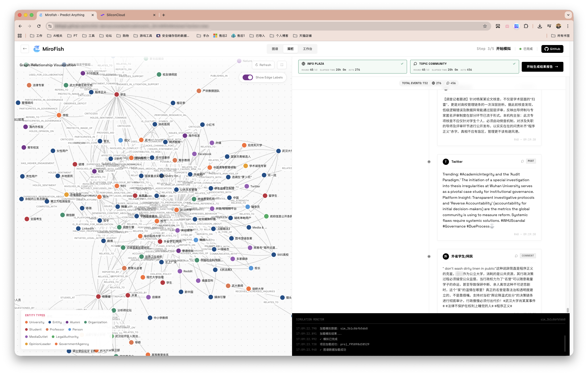This screenshot has width=588, height=375.
Task: Open the browser extensions puzzle icon
Action: point(526,26)
